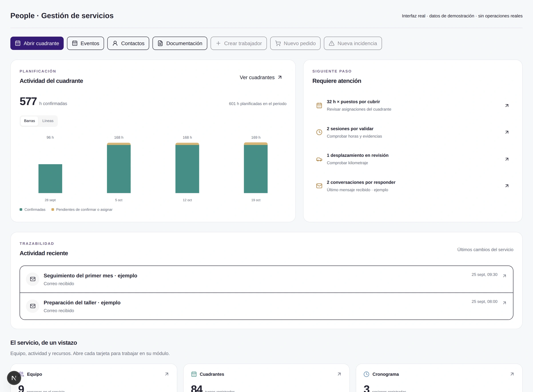533x392 pixels.
Task: Click mail icon of Seguimiento del primer mes
Action: click(x=33, y=279)
